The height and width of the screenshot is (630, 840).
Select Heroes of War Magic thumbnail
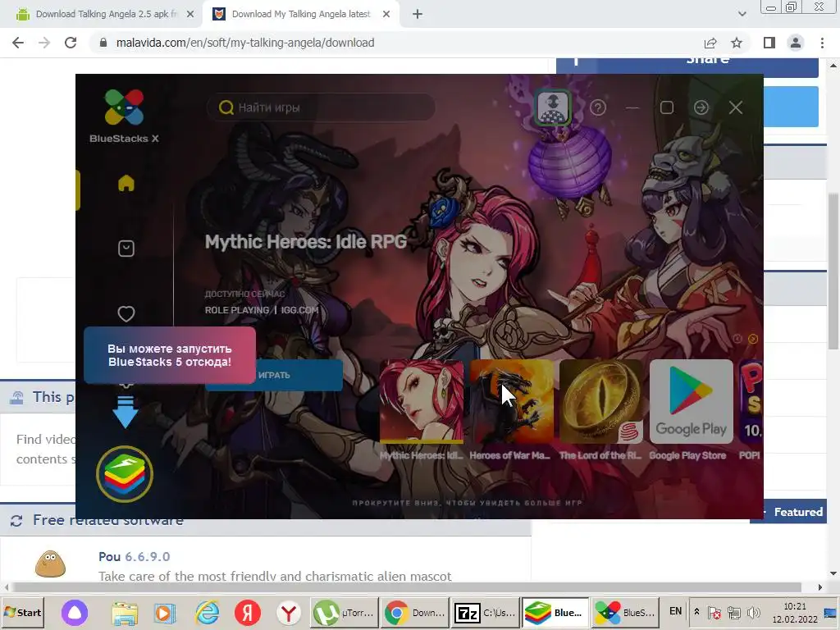point(511,401)
